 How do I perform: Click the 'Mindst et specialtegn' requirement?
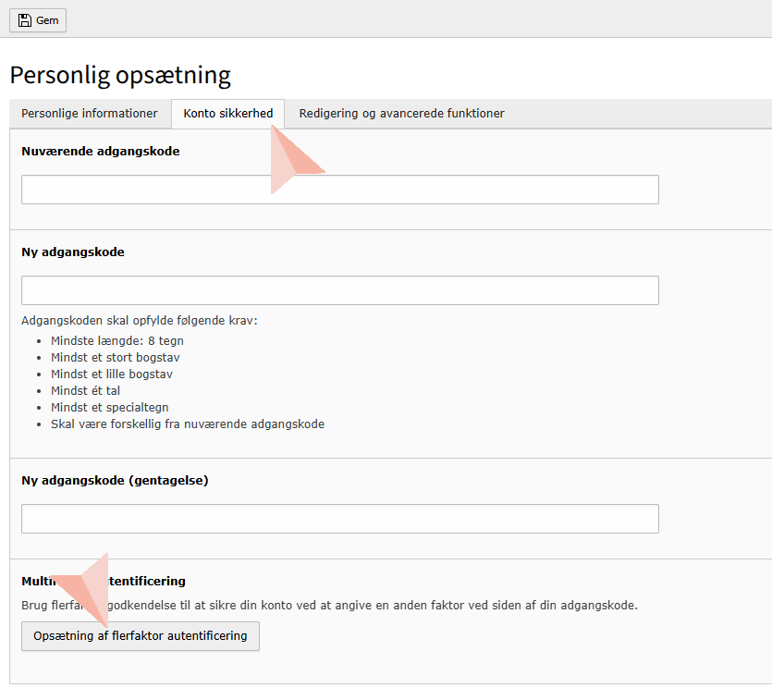click(109, 408)
